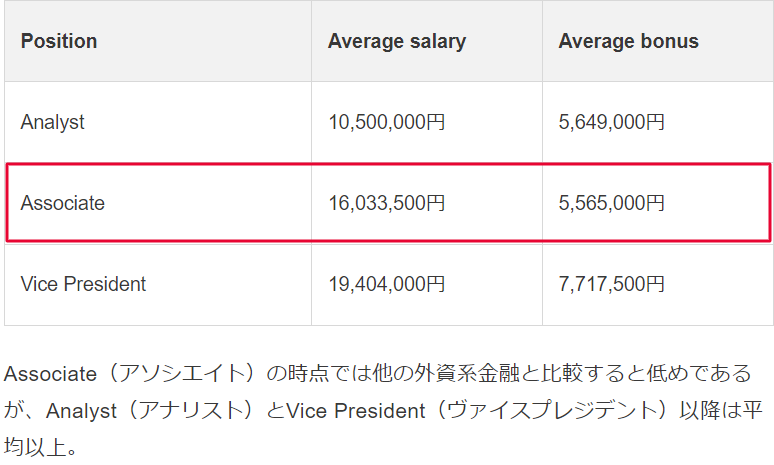The image size is (774, 465).
Task: Select the Analyst position cell
Action: 158,122
